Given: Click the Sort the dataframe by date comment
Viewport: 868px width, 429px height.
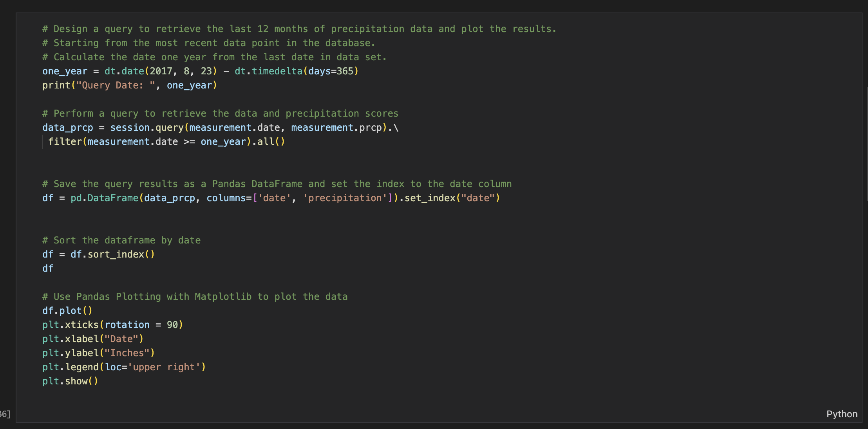Looking at the screenshot, I should [121, 240].
